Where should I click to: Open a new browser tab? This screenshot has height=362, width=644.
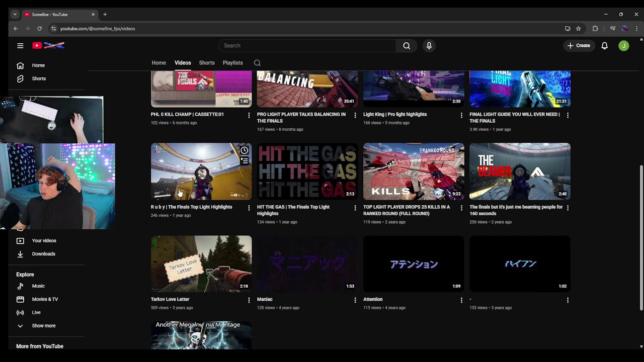(x=105, y=15)
